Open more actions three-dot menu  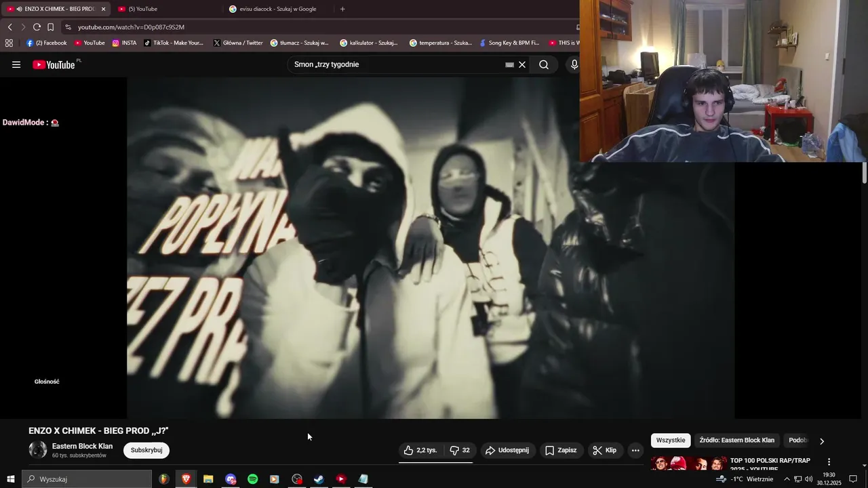635,450
